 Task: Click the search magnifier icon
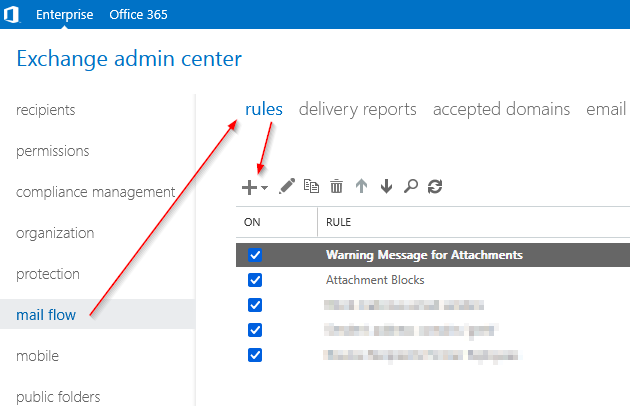point(411,186)
